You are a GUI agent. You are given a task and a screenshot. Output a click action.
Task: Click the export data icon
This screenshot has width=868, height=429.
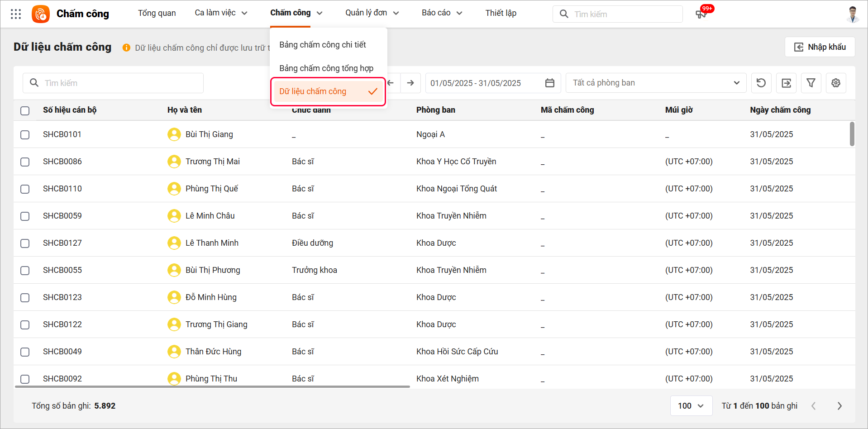(786, 83)
